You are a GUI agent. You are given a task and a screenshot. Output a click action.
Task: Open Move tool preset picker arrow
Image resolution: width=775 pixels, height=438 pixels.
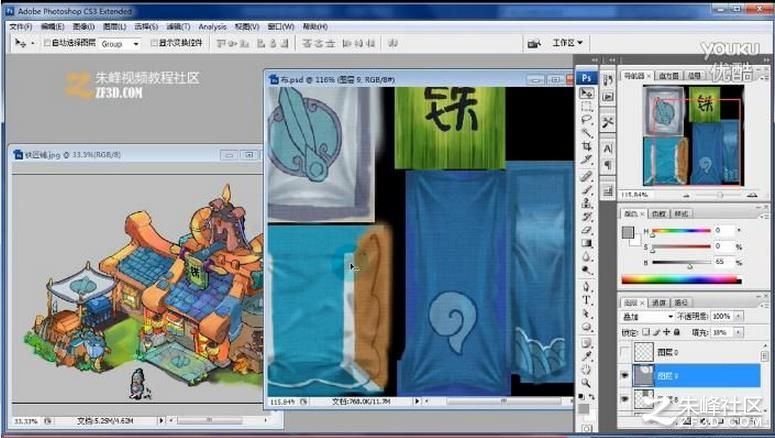coord(33,44)
